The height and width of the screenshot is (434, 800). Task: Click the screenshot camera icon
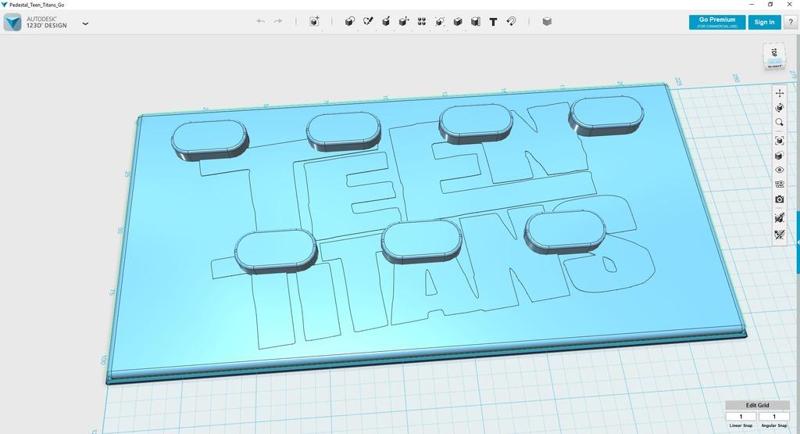pyautogui.click(x=779, y=199)
